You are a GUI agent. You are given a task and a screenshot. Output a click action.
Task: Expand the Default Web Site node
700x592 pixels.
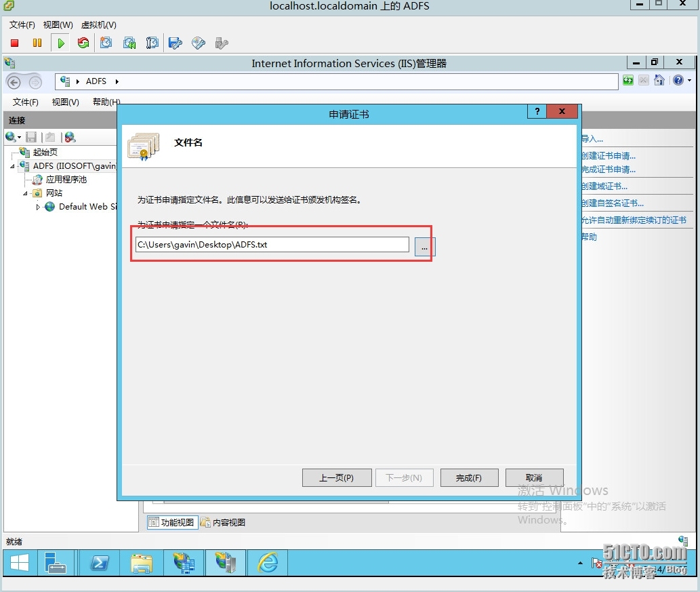pyautogui.click(x=38, y=207)
